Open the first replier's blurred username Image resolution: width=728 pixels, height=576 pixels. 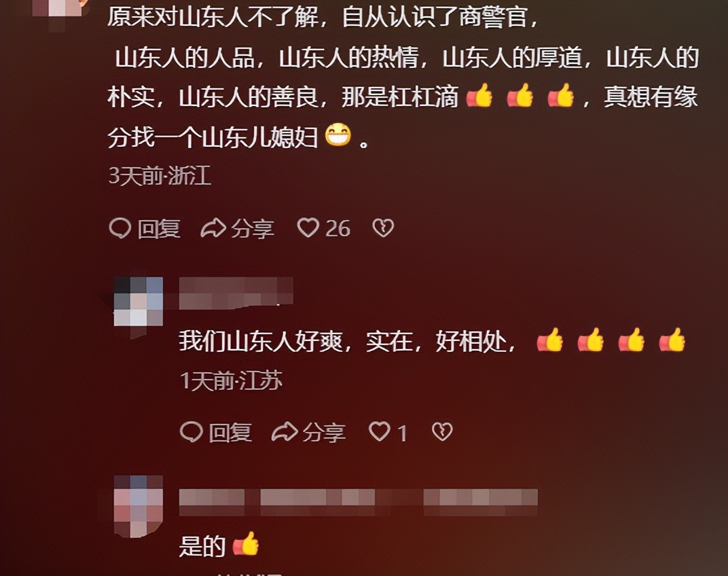pyautogui.click(x=236, y=293)
